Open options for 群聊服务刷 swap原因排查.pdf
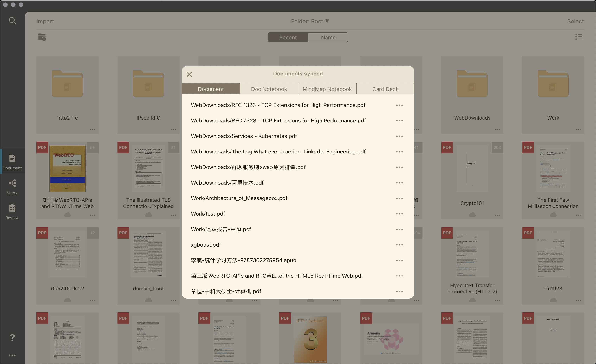This screenshot has height=364, width=596. pos(399,167)
